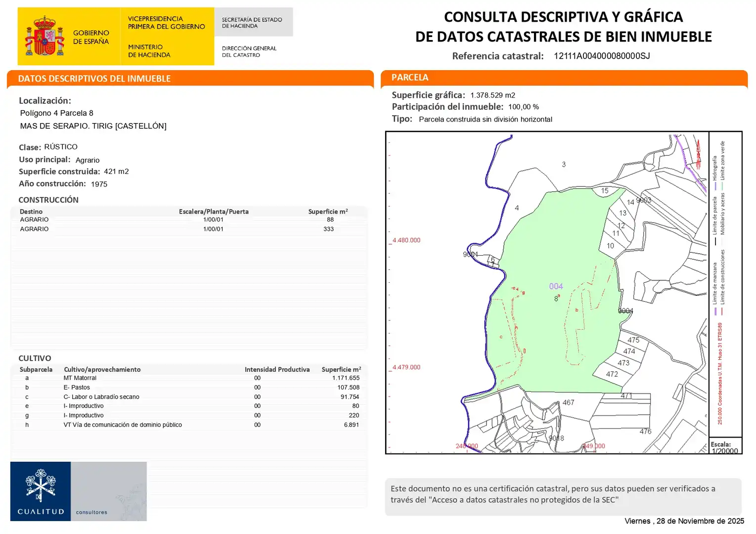Click the 'CULTIVO' section heading

[x=35, y=358]
